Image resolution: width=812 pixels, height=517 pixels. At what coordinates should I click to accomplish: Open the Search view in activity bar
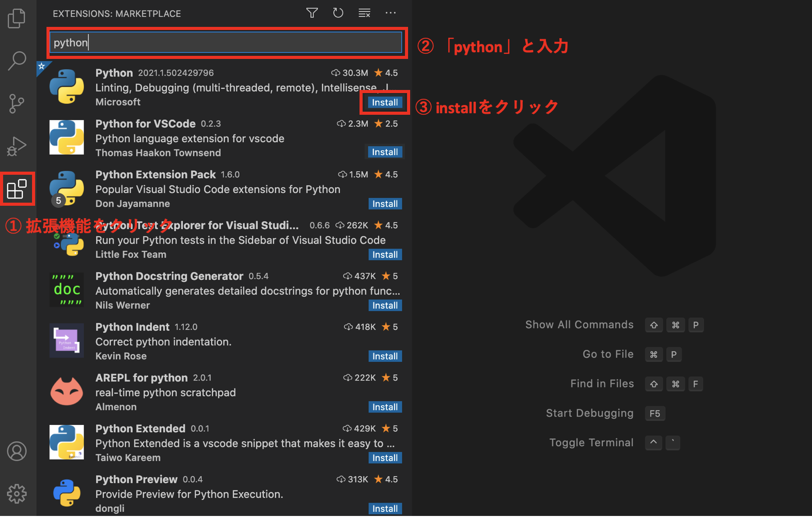pyautogui.click(x=17, y=60)
